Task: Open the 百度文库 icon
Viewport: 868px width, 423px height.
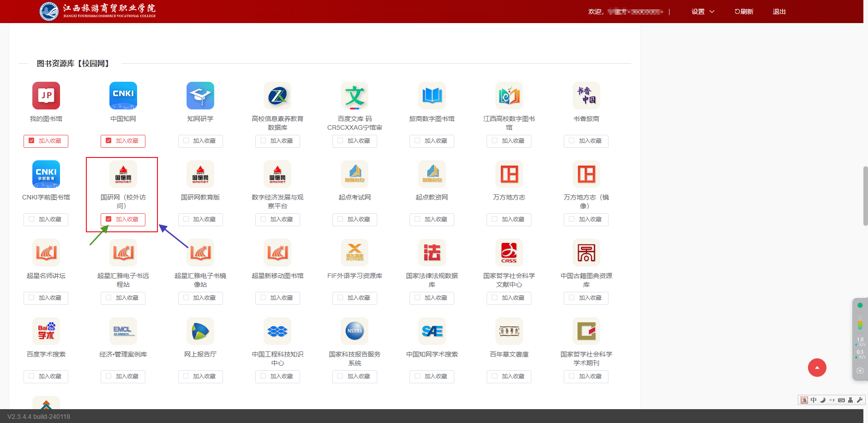Action: pos(355,96)
